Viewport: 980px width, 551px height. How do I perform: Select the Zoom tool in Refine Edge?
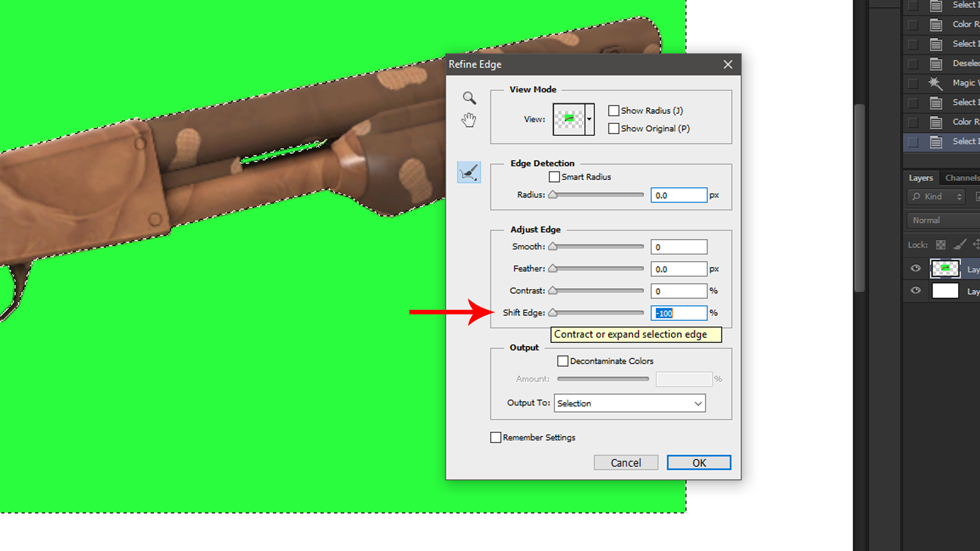[469, 97]
